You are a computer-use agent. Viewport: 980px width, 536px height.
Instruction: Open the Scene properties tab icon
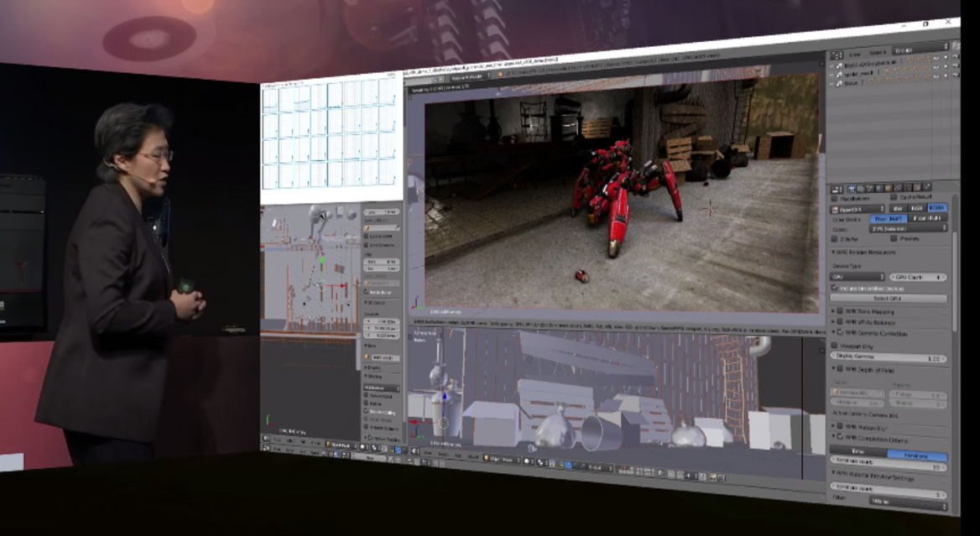[869, 188]
